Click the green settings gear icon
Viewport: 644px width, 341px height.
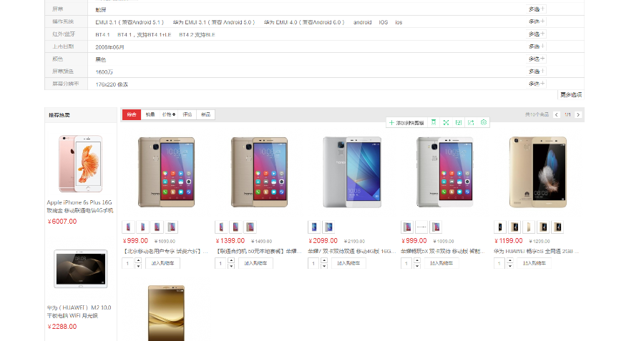(x=484, y=122)
